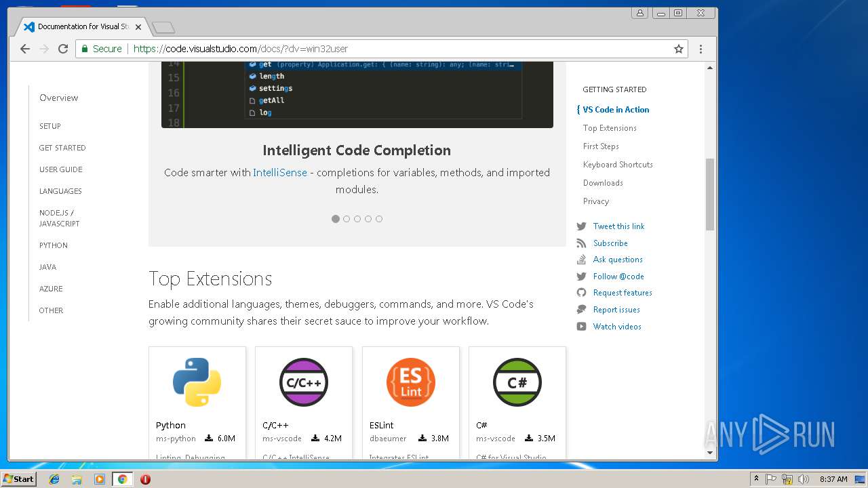Open the Watch videos link
The width and height of the screenshot is (868, 488).
pos(617,327)
